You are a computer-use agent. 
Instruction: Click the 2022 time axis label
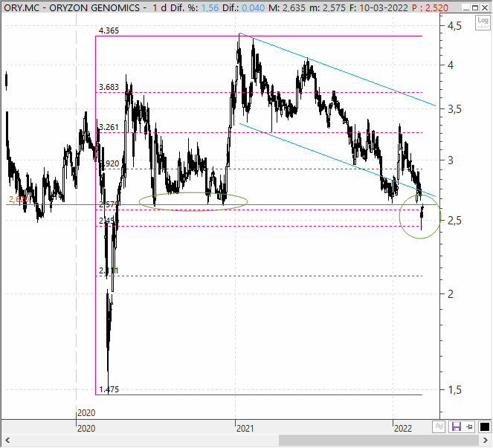point(403,428)
